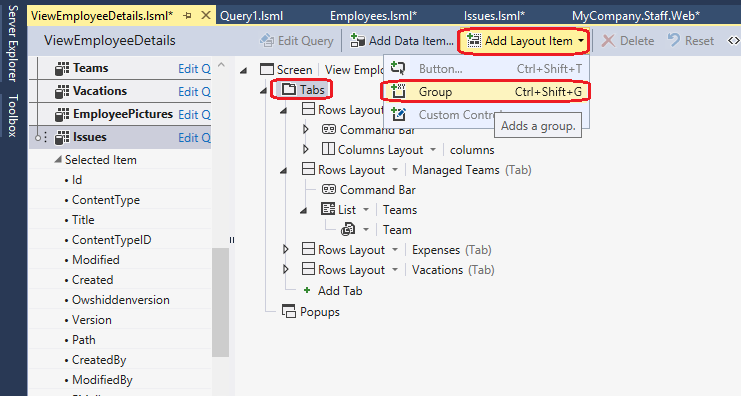Select the CreatedBy property

tap(99, 360)
